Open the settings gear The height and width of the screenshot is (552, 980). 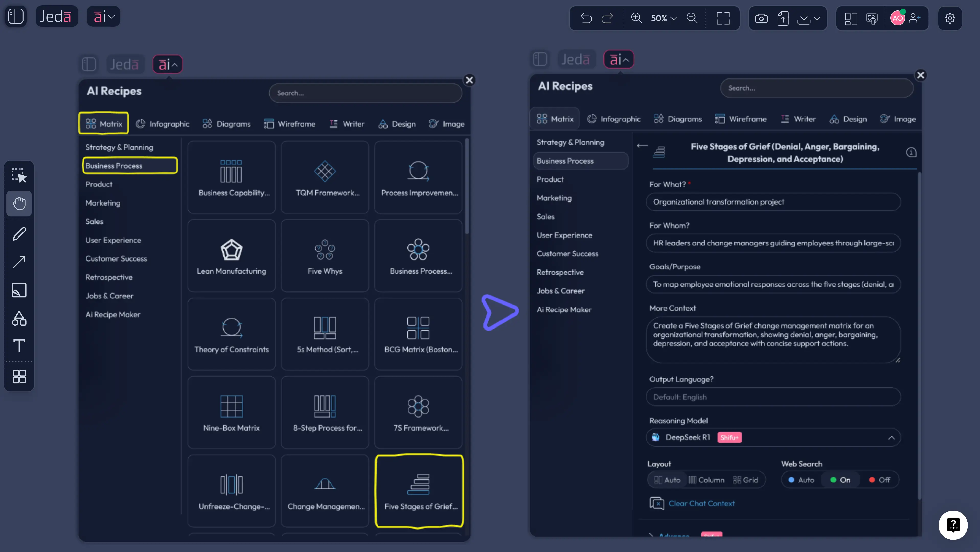[x=950, y=18]
